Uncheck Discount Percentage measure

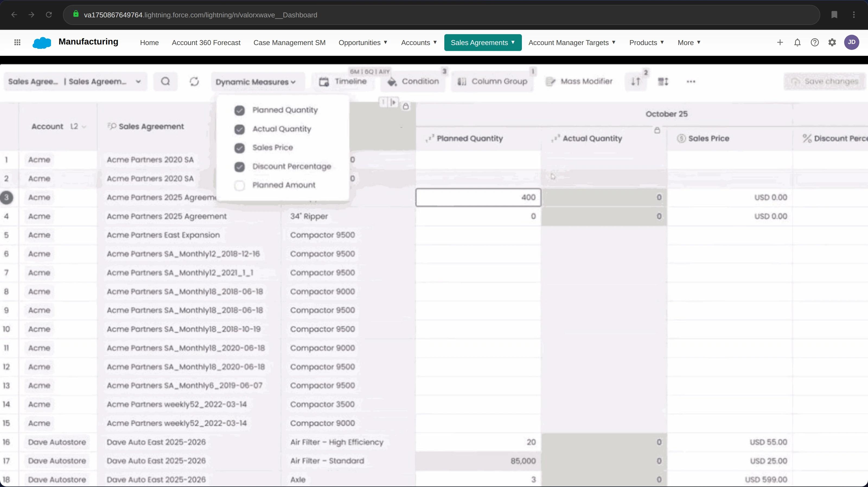pos(240,167)
